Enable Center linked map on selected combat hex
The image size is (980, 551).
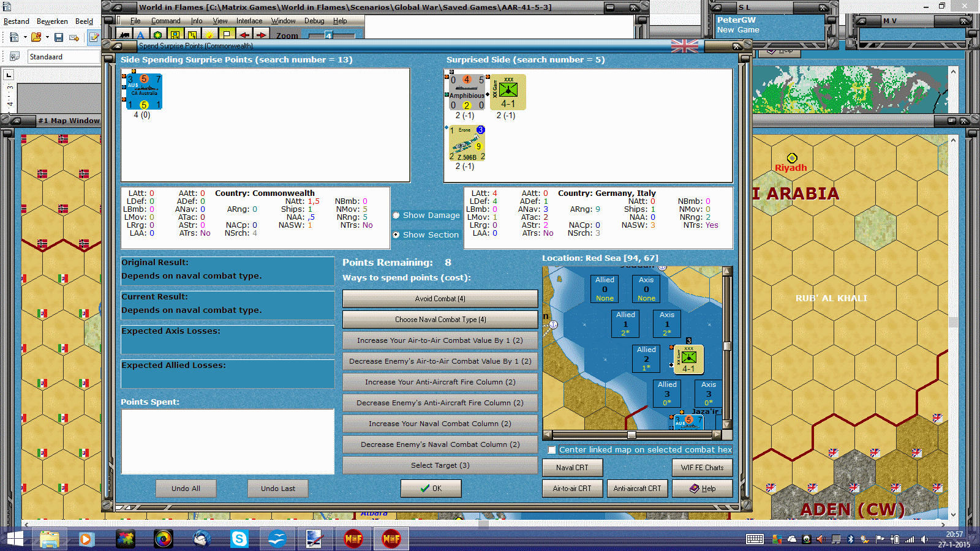(x=552, y=450)
